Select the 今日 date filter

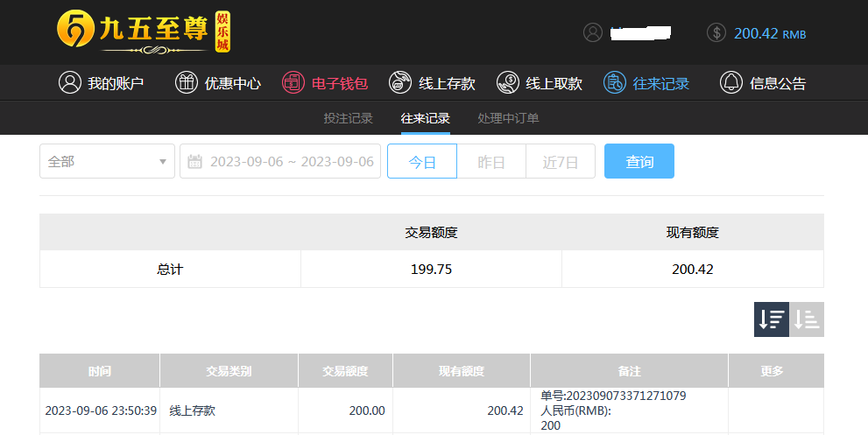click(x=422, y=162)
